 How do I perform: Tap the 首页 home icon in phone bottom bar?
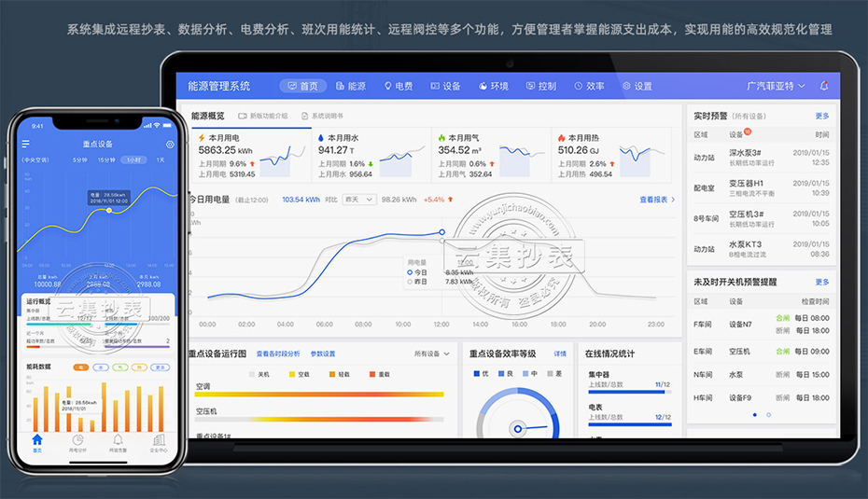(37, 442)
